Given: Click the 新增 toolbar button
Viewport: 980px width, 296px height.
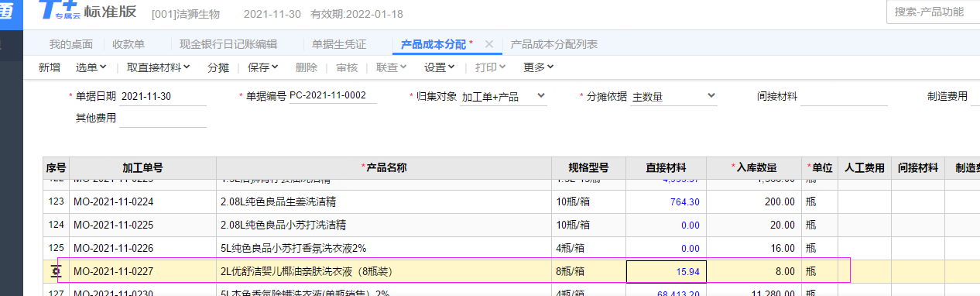Looking at the screenshot, I should 50,67.
